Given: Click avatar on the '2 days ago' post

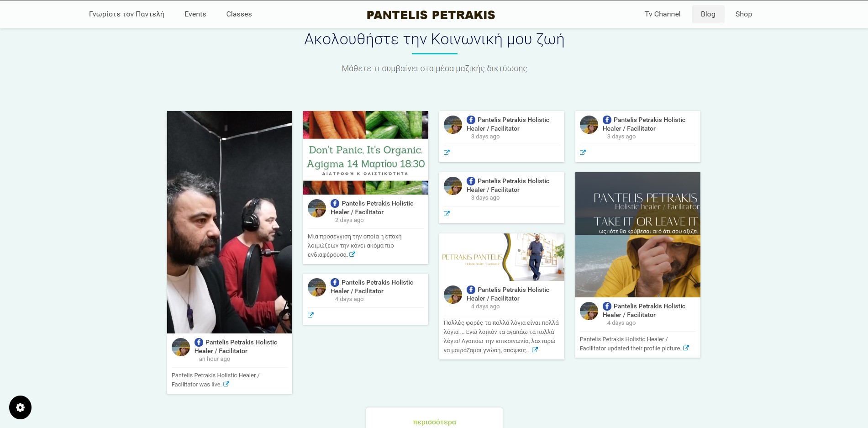Looking at the screenshot, I should click(x=317, y=208).
